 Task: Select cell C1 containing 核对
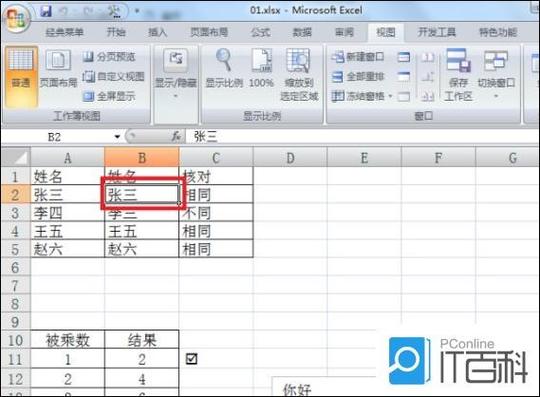click(x=216, y=176)
